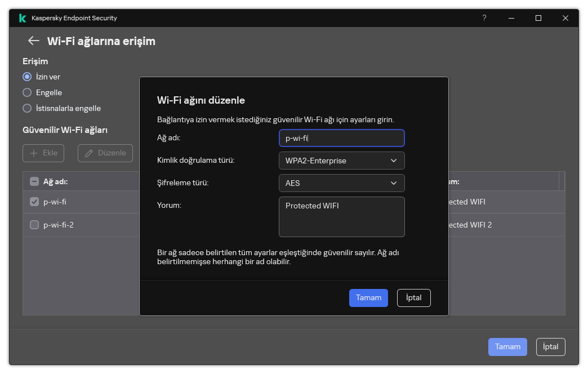Click the Kaspersky logo in the title bar
Image resolution: width=588 pixels, height=374 pixels.
click(x=22, y=17)
